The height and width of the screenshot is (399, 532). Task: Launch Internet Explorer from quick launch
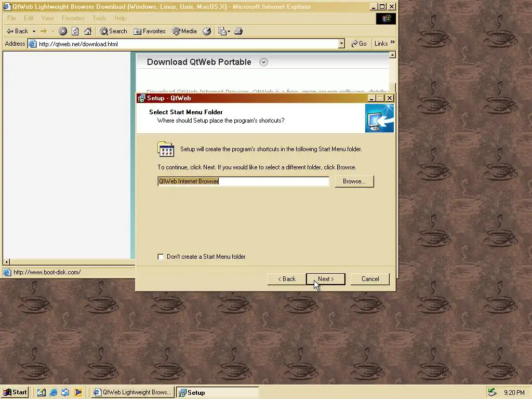point(54,392)
